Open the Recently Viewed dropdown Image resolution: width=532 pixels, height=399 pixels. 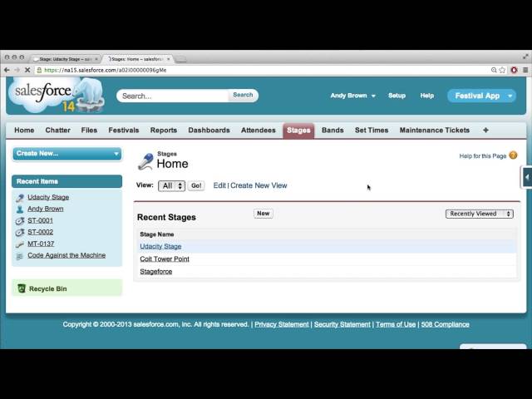pos(479,214)
